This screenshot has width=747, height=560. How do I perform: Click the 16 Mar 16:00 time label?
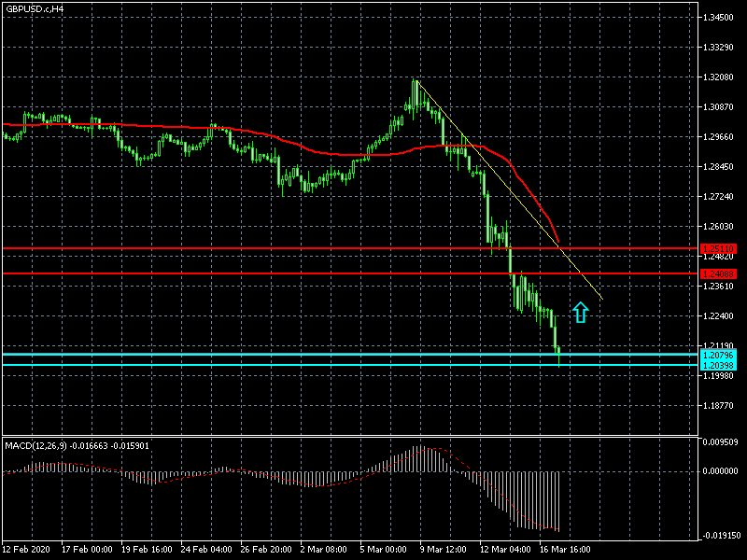point(564,548)
